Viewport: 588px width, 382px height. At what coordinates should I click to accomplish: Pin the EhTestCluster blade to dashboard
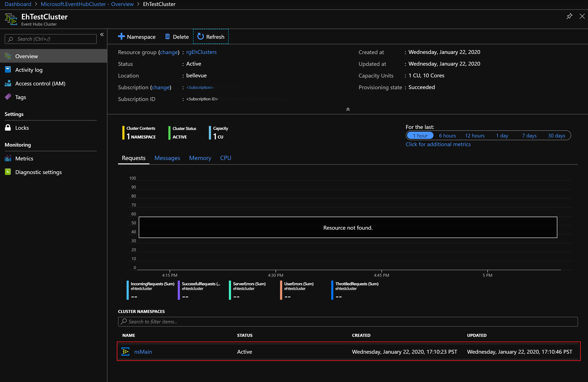pos(569,16)
